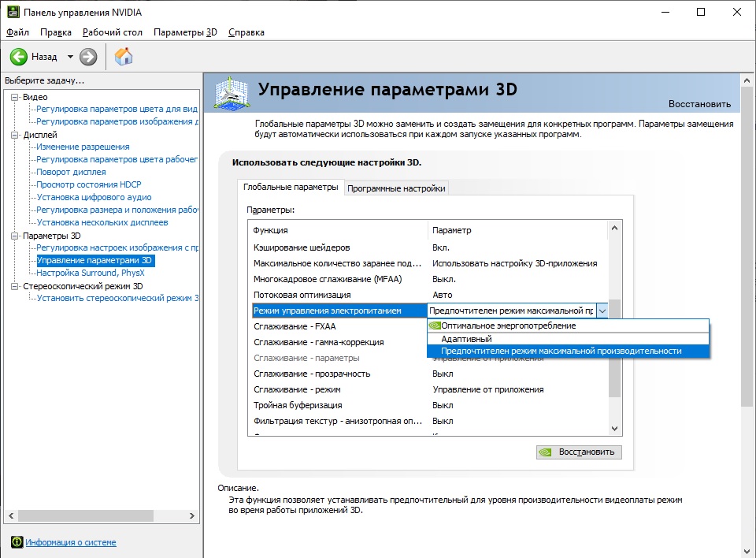Click settings list scroll-down arrow
This screenshot has height=558, width=756.
click(x=614, y=428)
